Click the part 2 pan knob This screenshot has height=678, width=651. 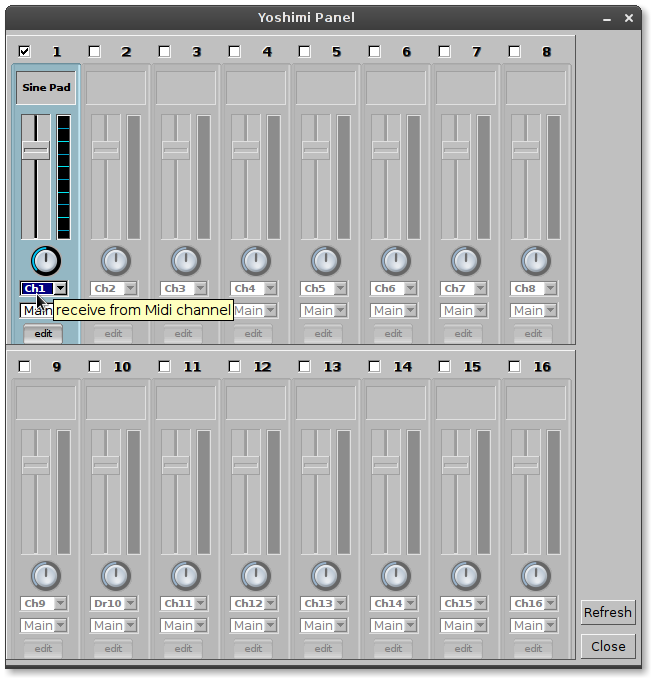click(x=116, y=261)
